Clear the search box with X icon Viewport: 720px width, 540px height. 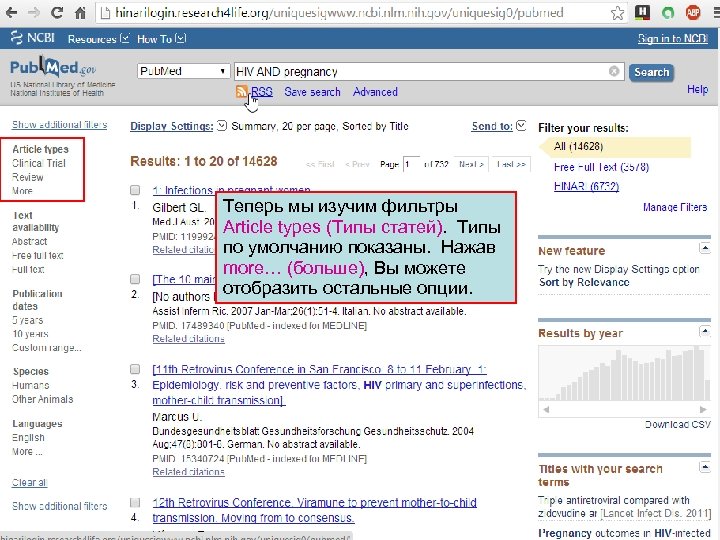coord(613,71)
